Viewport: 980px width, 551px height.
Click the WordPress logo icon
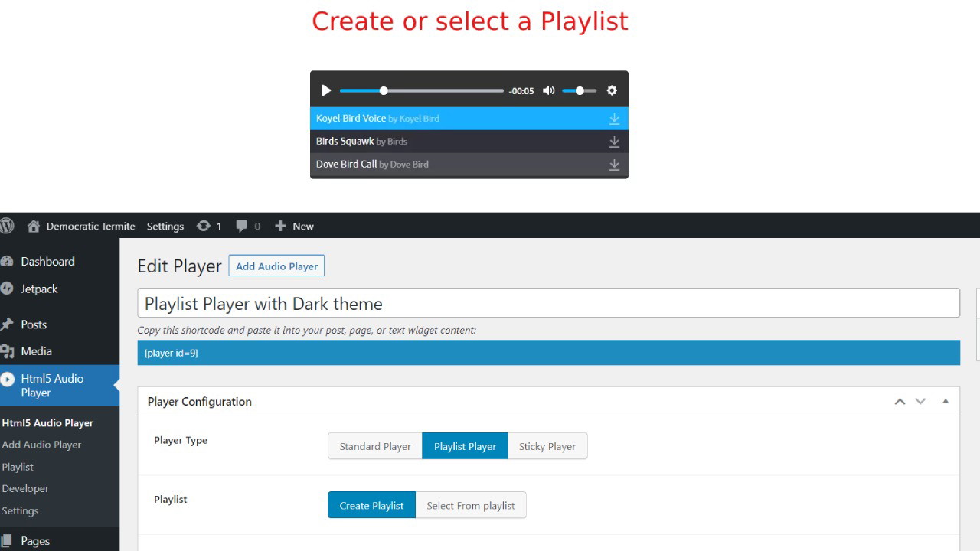[7, 226]
